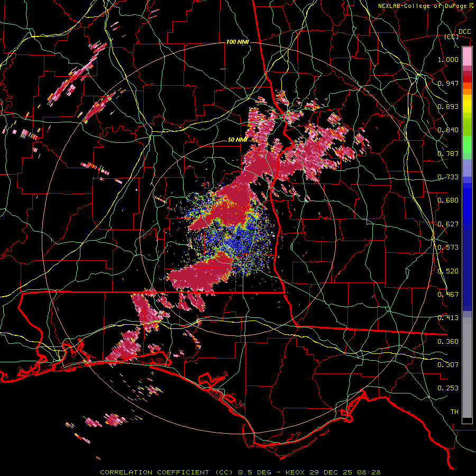Click the 0.627 scale value
This screenshot has height=476, width=476.
click(x=448, y=224)
